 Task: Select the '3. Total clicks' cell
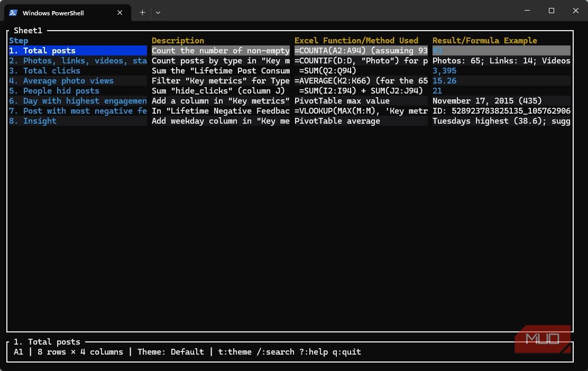[78, 71]
